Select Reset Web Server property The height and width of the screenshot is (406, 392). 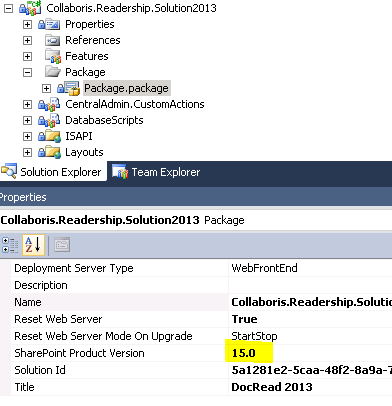[x=58, y=319]
